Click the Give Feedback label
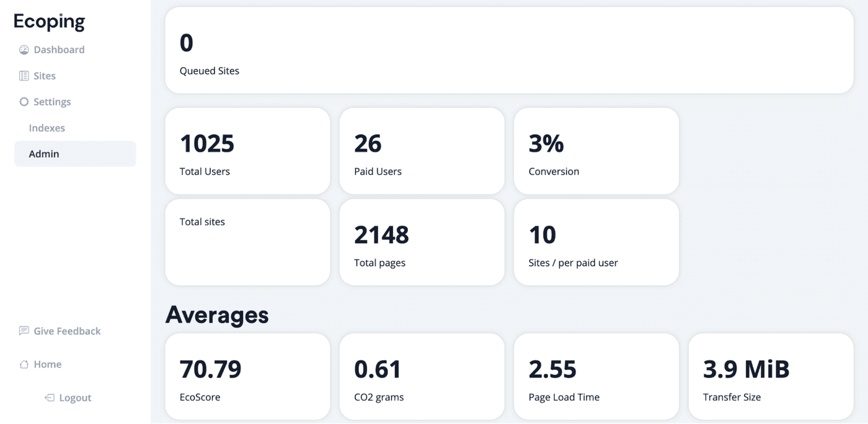This screenshot has height=424, width=868. point(66,330)
